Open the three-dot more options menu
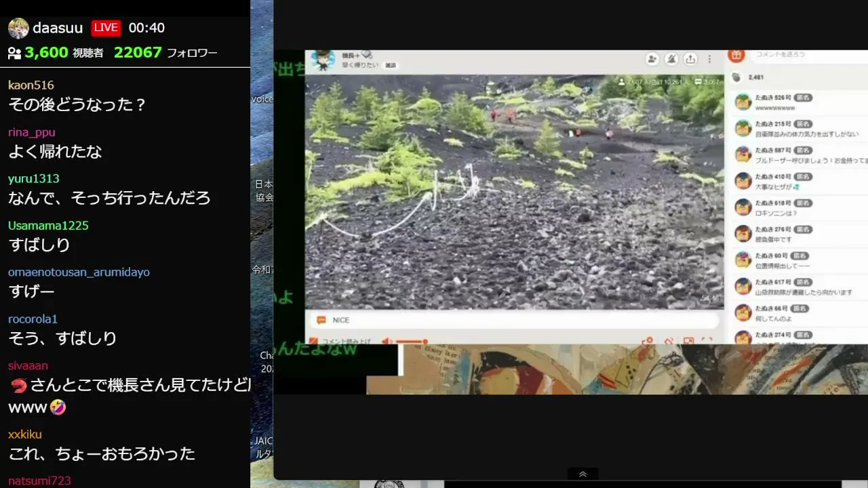Screen dimensions: 868x488 pyautogui.click(x=710, y=59)
